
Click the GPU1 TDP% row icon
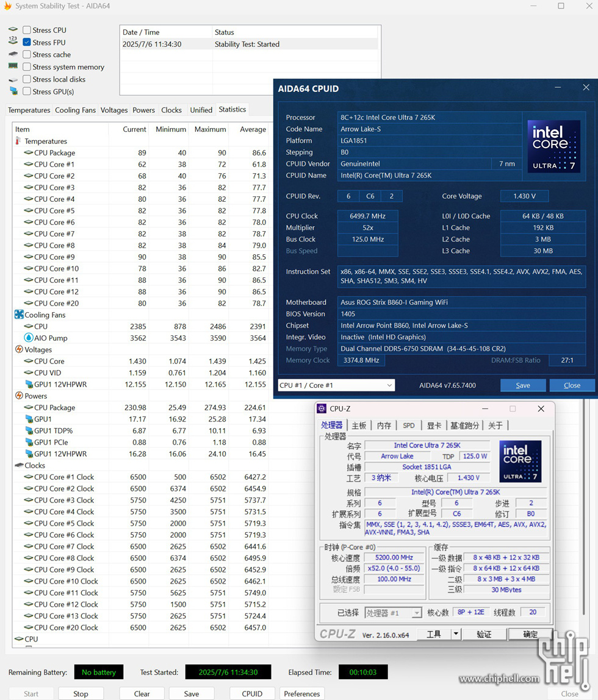[x=29, y=431]
